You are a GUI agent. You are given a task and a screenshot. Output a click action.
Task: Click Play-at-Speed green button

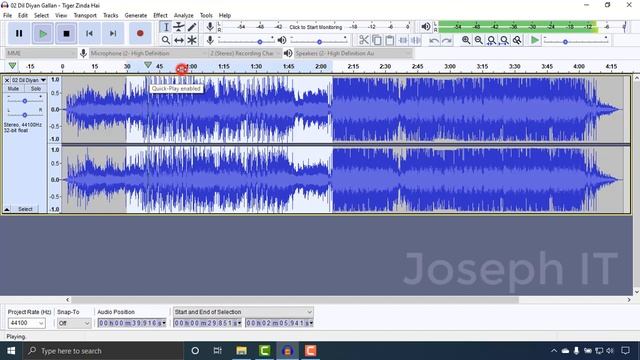[535, 40]
